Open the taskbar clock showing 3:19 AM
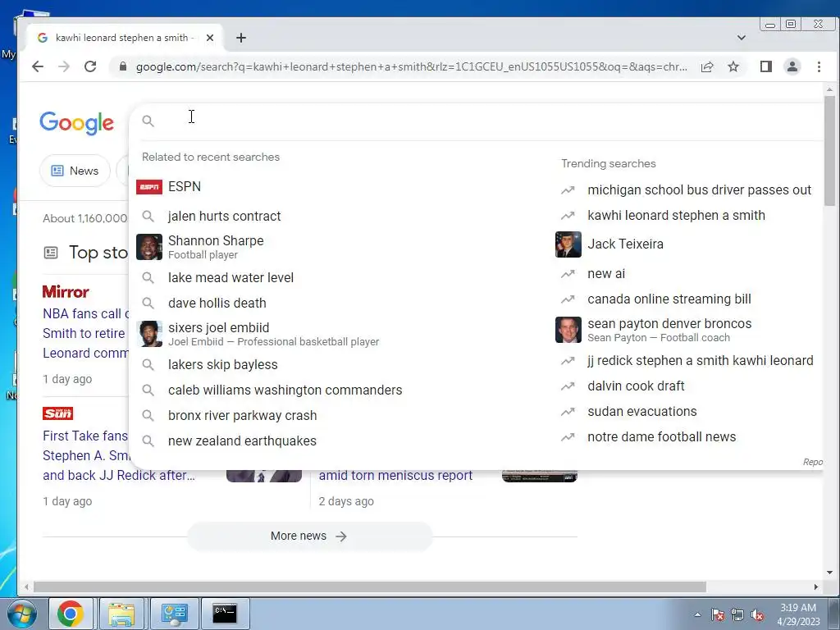Viewport: 840px width, 630px height. pyautogui.click(x=798, y=614)
